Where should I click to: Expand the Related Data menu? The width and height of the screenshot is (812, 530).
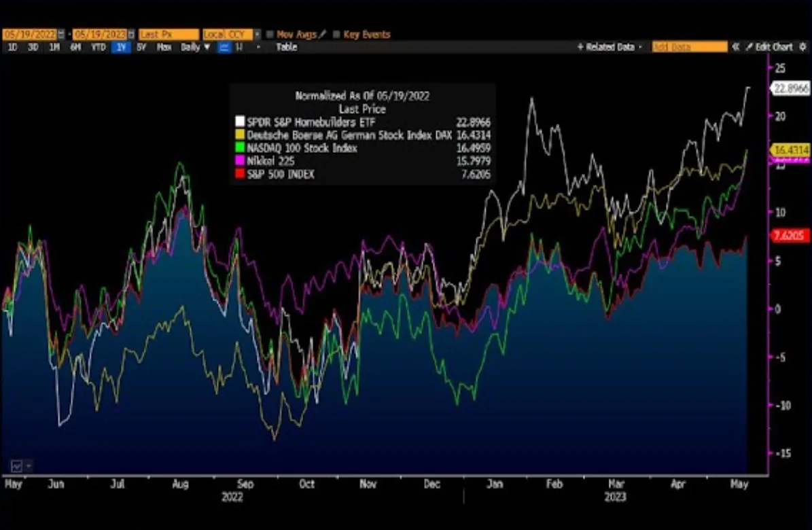click(610, 47)
